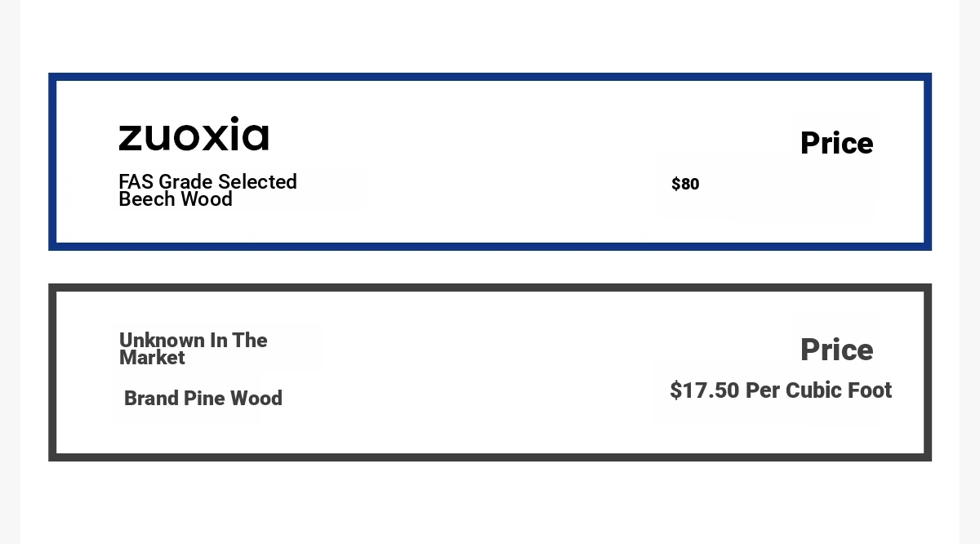Click the light gray right page margin
This screenshot has width=980, height=544.
[969, 272]
